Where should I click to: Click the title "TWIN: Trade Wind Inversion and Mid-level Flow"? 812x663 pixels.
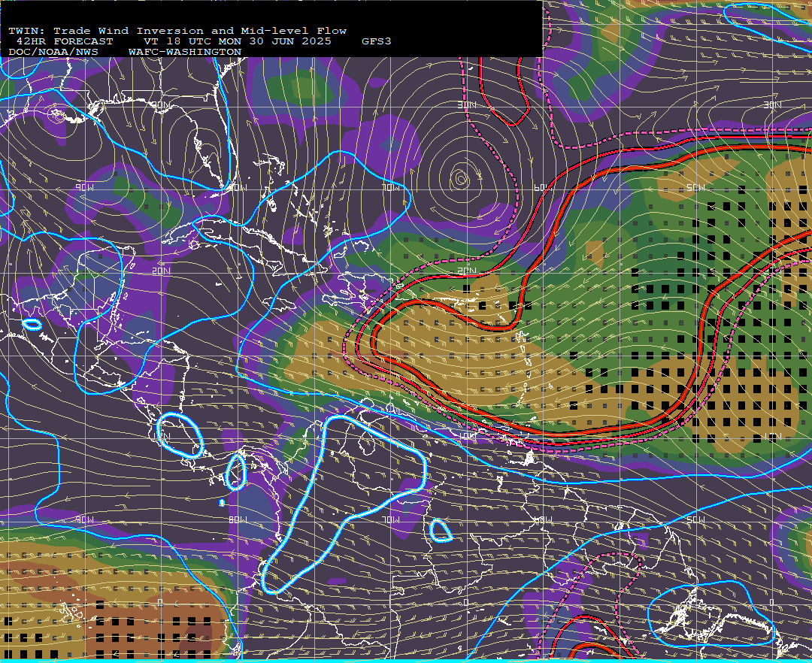point(177,31)
